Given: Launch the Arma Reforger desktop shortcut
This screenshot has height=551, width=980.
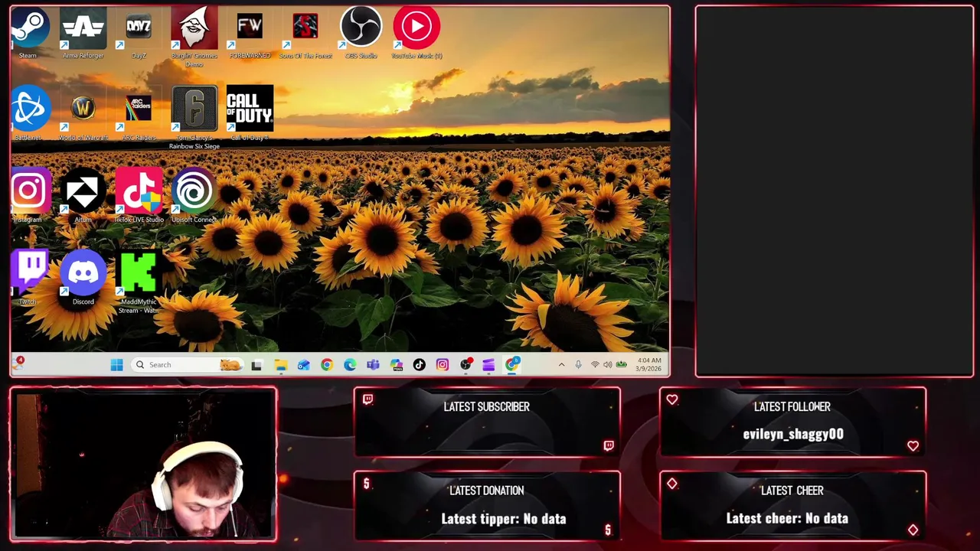Looking at the screenshot, I should (83, 33).
